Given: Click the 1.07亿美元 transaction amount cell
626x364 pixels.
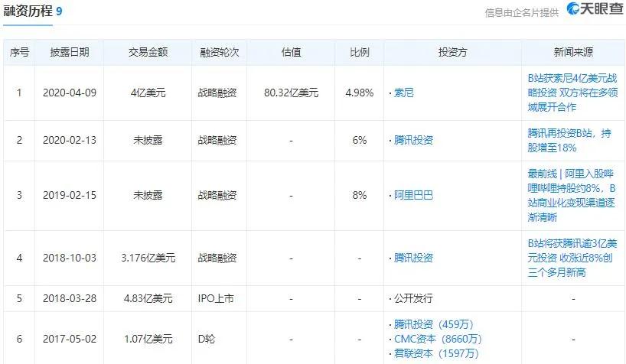Looking at the screenshot, I should 148,339.
